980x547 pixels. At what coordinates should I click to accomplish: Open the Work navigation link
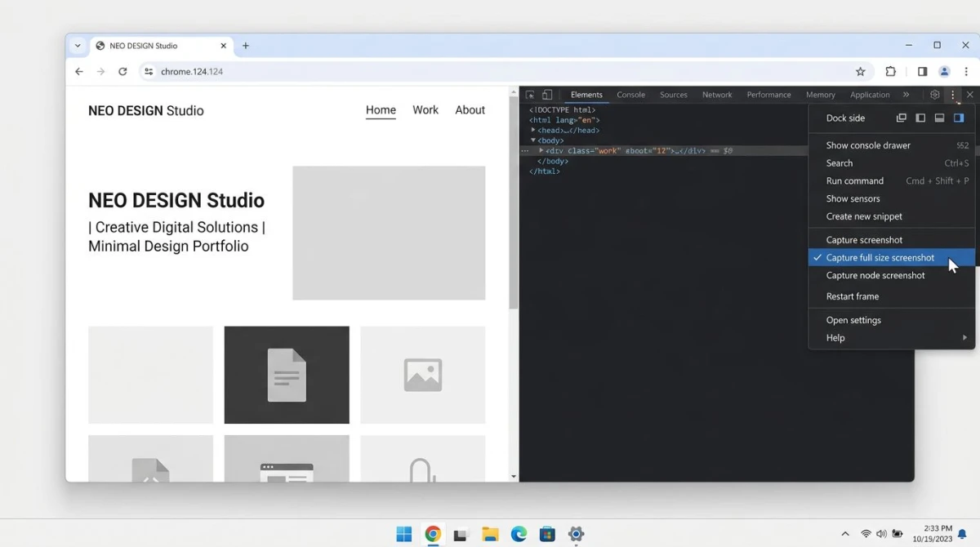[425, 110]
